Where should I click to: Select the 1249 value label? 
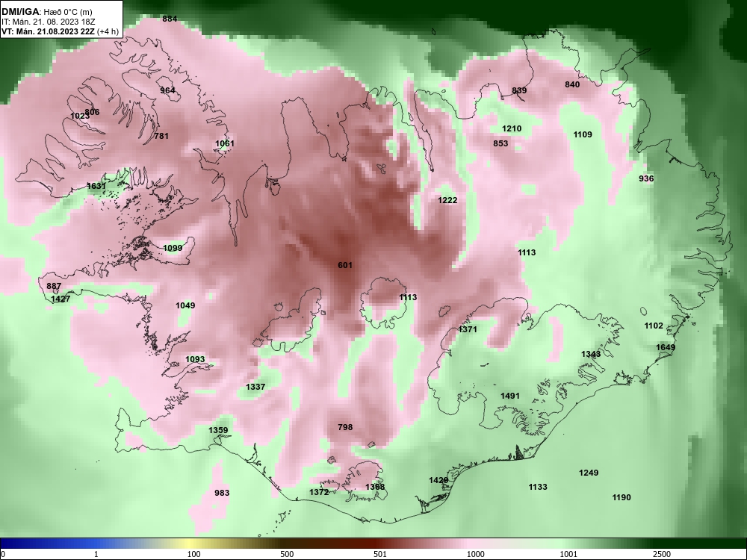[x=589, y=473]
